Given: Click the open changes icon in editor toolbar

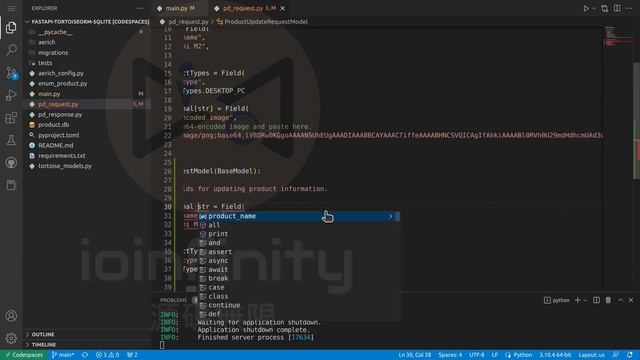Looking at the screenshot, I should [x=604, y=8].
